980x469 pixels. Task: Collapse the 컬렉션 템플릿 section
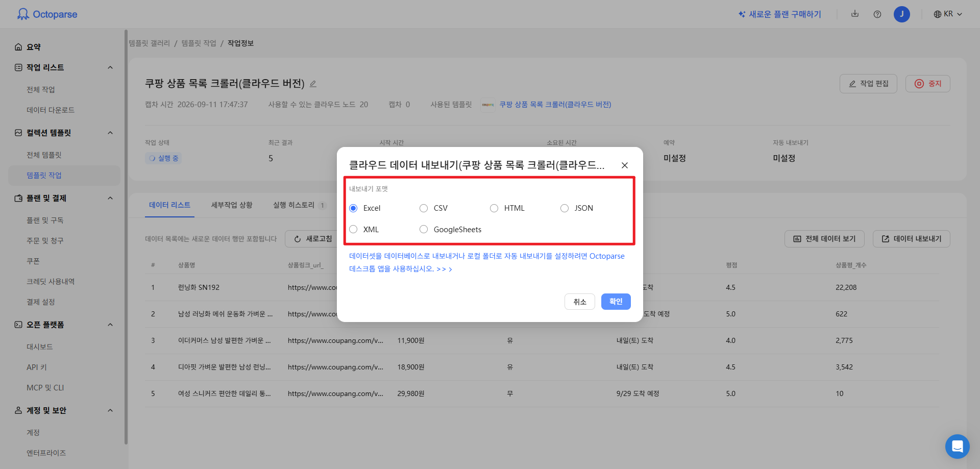pos(110,133)
